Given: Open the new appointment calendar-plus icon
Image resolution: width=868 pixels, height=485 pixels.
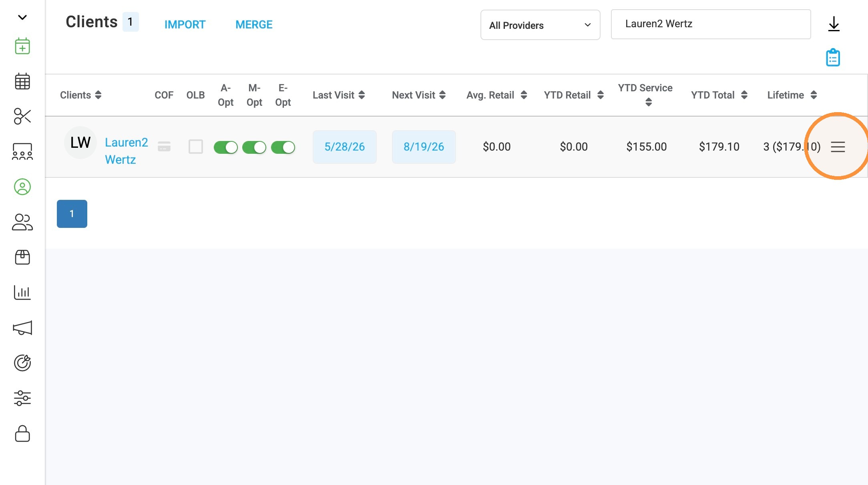Looking at the screenshot, I should click(x=22, y=46).
